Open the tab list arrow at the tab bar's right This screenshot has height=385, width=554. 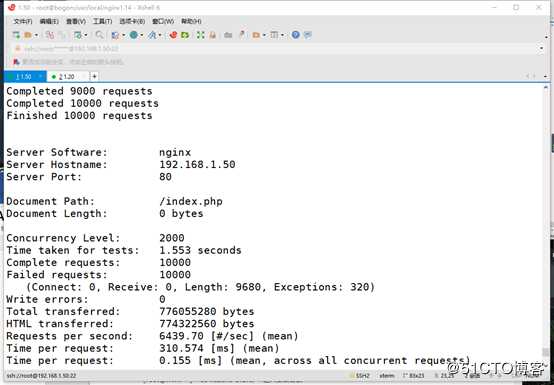[x=546, y=76]
